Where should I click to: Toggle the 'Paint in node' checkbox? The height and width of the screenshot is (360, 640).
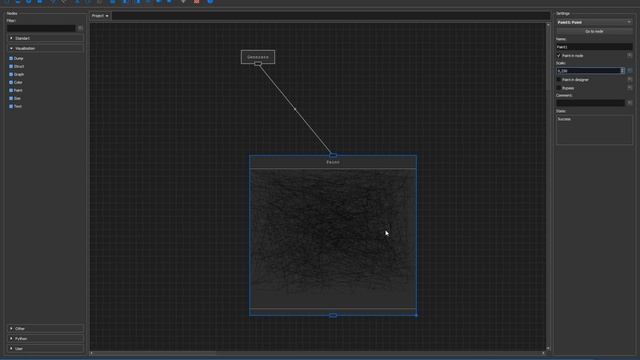point(559,56)
